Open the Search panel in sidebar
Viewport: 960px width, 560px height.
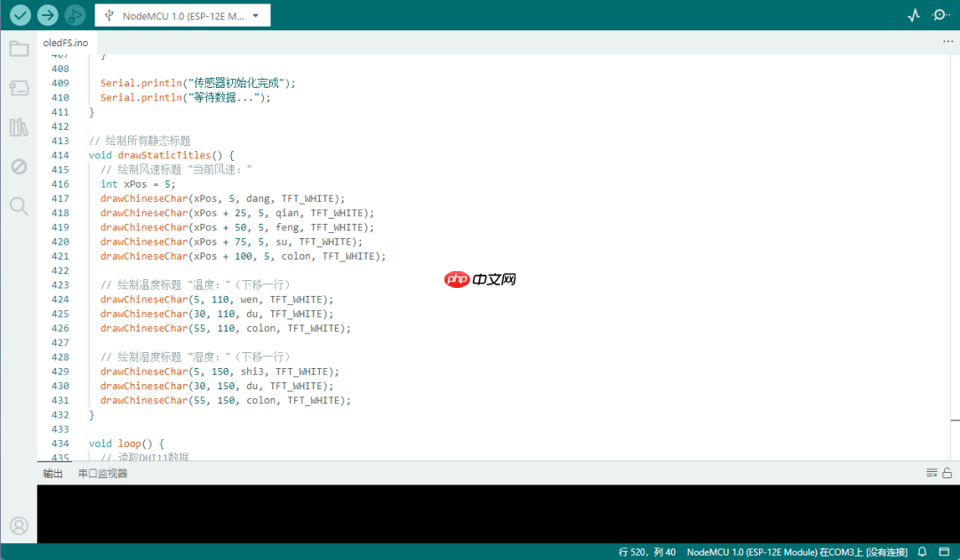(19, 206)
